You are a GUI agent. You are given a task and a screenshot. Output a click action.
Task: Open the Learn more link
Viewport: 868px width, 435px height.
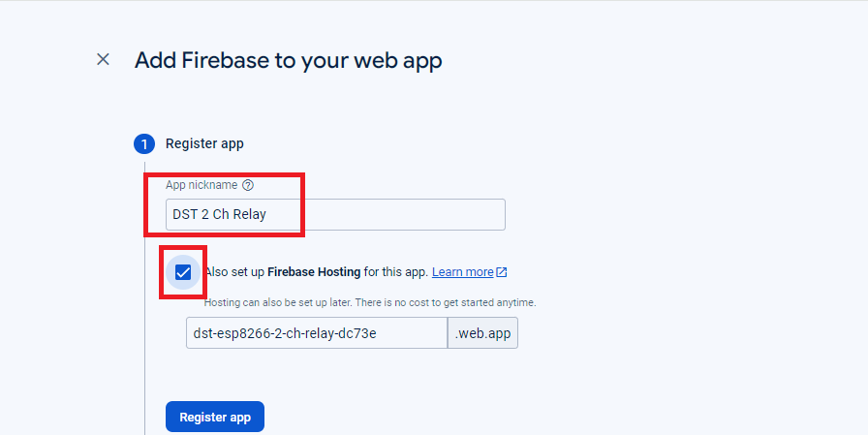pos(462,272)
